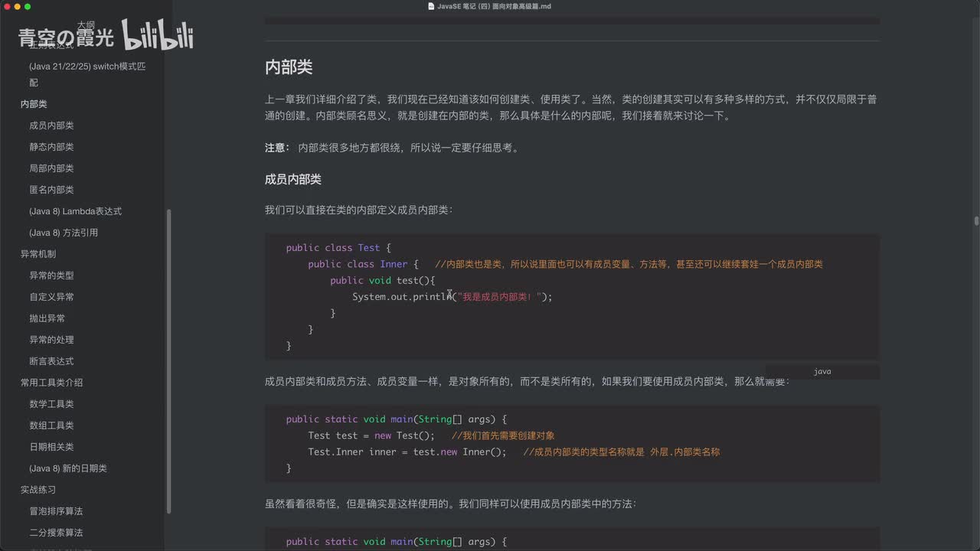Click the java language field of code block
The height and width of the screenshot is (551, 980).
822,372
